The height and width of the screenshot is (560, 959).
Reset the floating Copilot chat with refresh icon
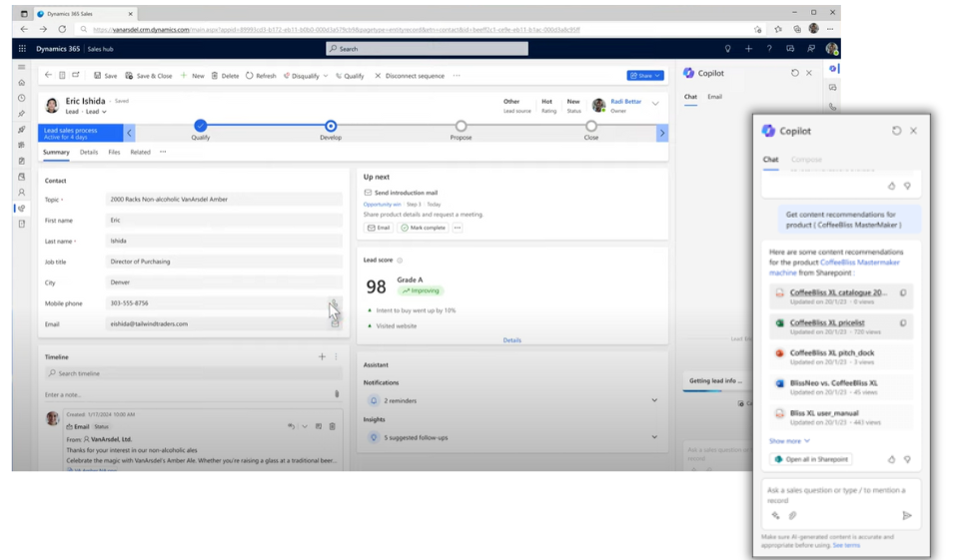[896, 131]
